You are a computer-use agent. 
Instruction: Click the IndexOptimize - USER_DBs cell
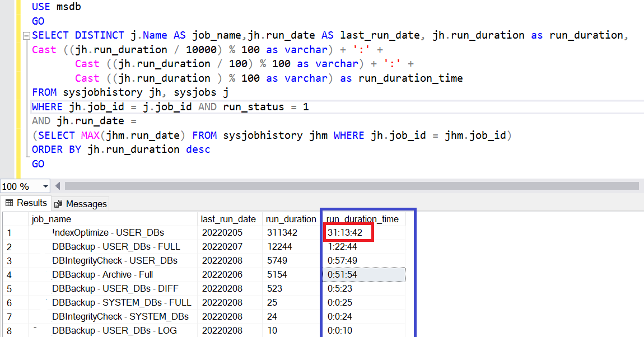[113, 233]
